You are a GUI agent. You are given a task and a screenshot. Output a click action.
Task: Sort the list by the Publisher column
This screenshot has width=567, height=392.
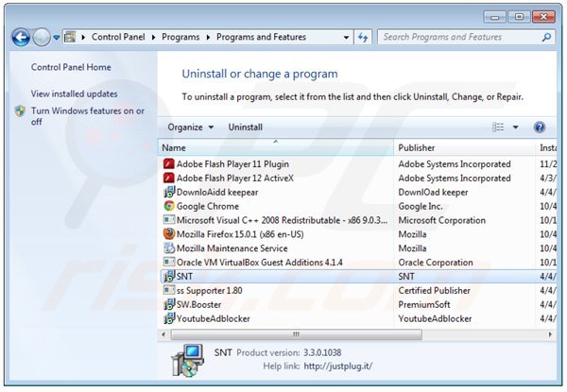pyautogui.click(x=464, y=147)
